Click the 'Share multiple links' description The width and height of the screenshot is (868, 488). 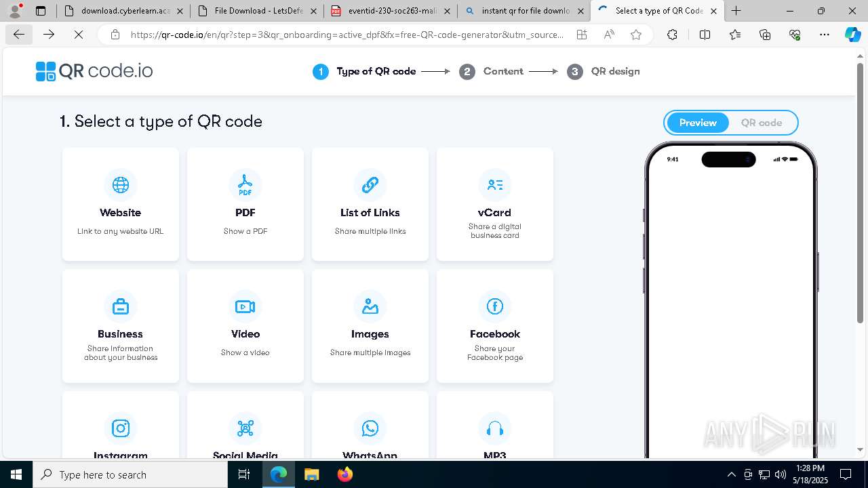tap(370, 231)
